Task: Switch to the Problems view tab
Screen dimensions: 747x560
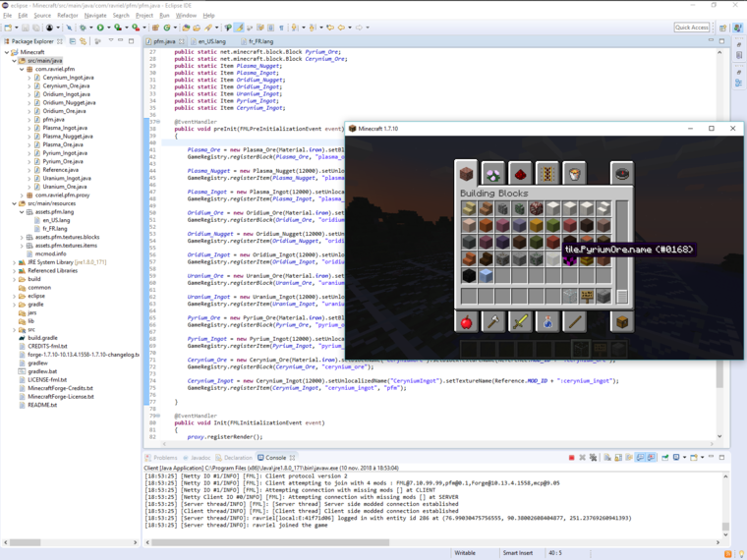Action: [164, 458]
